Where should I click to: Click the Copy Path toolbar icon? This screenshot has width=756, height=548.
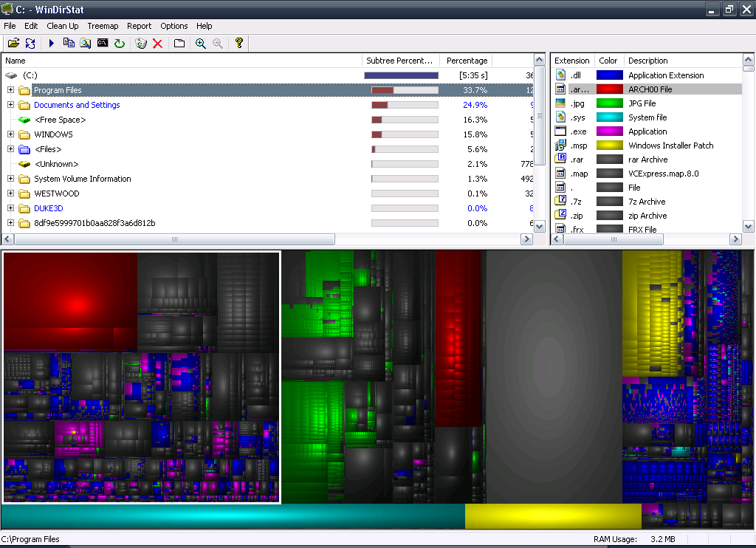[x=69, y=43]
